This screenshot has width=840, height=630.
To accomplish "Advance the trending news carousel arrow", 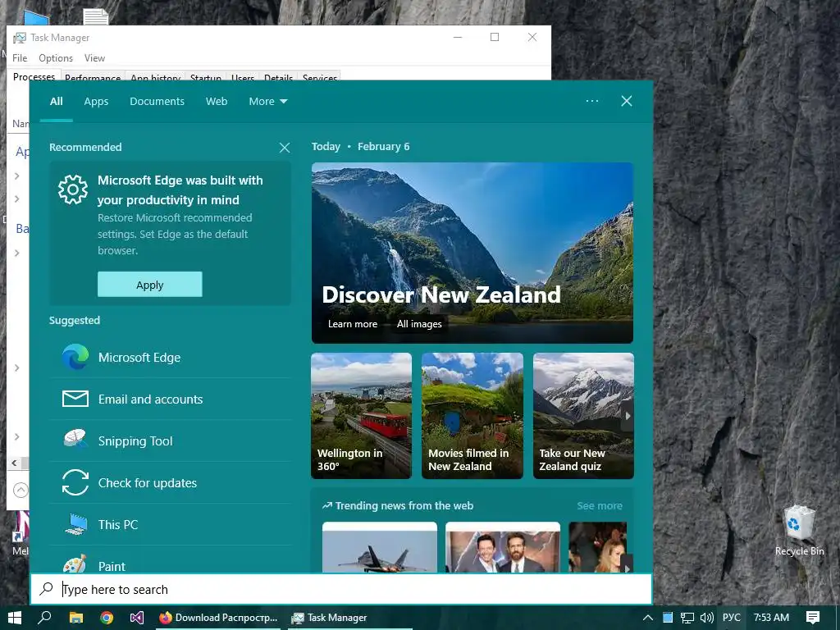I will (627, 566).
